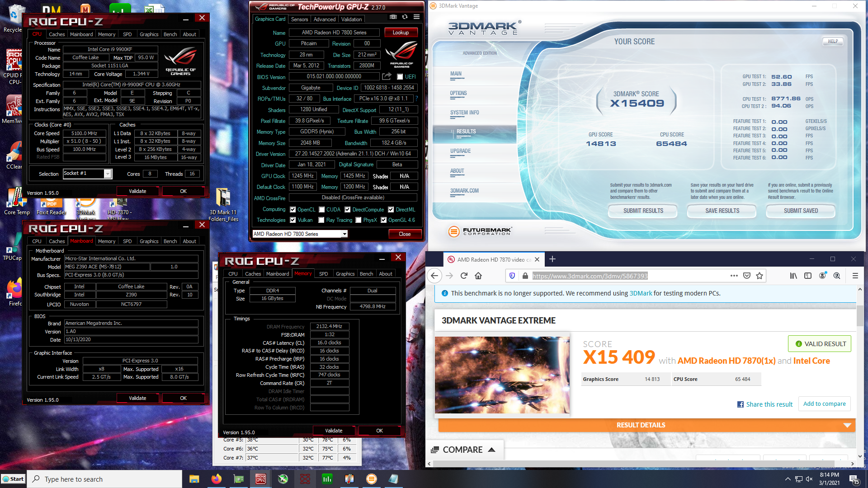This screenshot has height=488, width=868.
Task: Click the 3DMark link in the notice banner
Action: (x=641, y=293)
